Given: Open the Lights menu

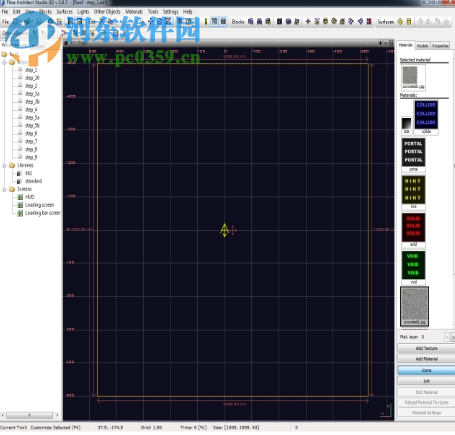Looking at the screenshot, I should pyautogui.click(x=83, y=12).
